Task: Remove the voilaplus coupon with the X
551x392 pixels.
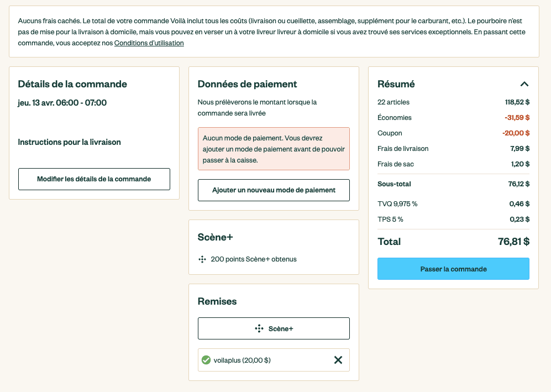Action: point(338,360)
